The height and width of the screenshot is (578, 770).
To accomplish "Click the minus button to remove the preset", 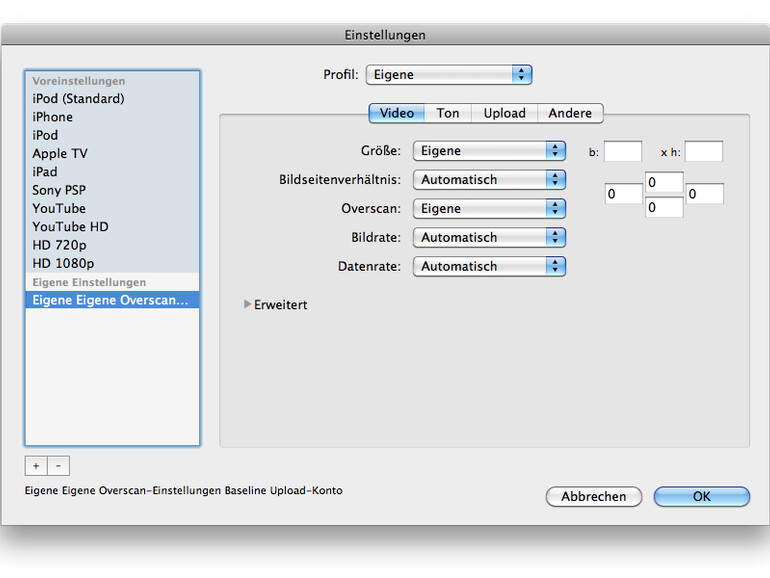I will [x=58, y=466].
